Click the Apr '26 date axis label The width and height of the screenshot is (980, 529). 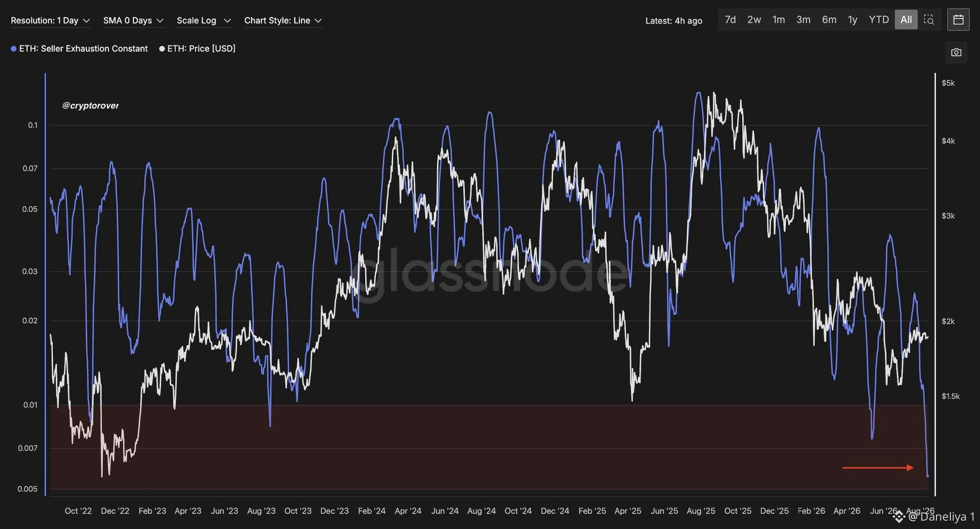pyautogui.click(x=847, y=511)
